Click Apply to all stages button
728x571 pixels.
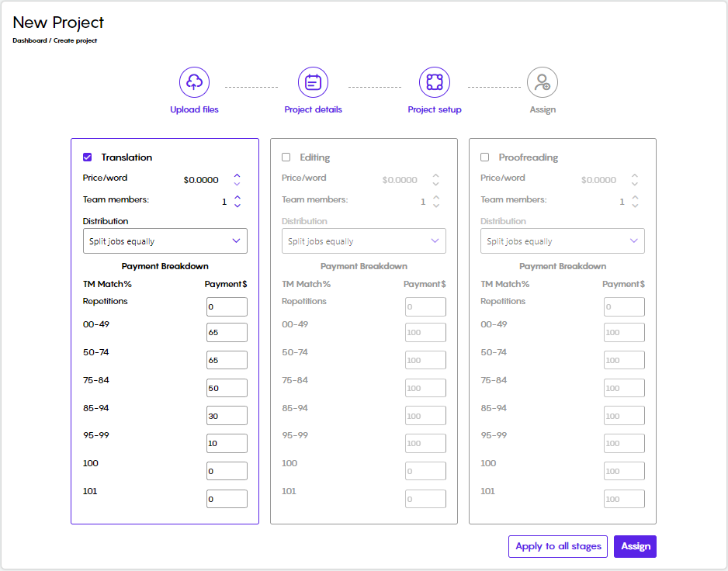558,546
